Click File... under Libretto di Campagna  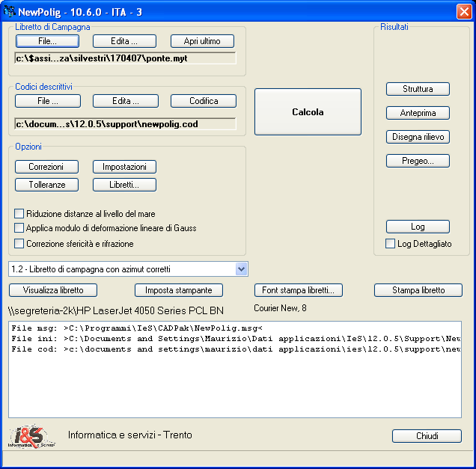coord(47,41)
